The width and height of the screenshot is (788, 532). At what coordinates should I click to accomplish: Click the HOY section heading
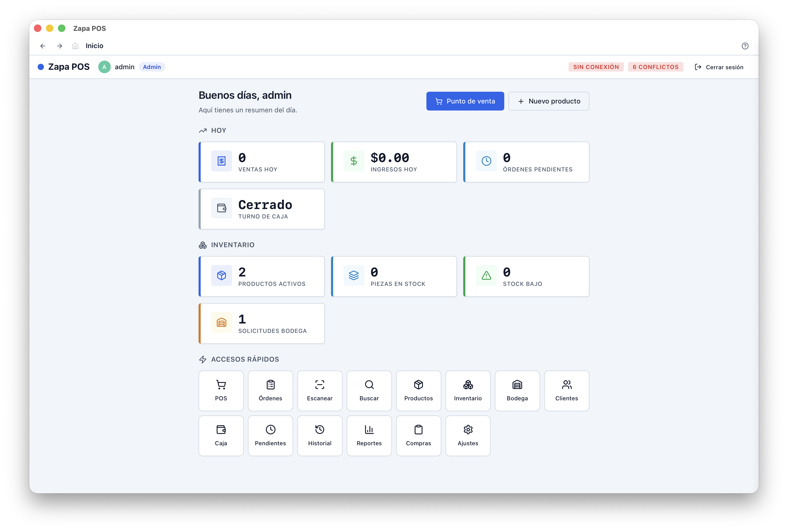point(218,131)
